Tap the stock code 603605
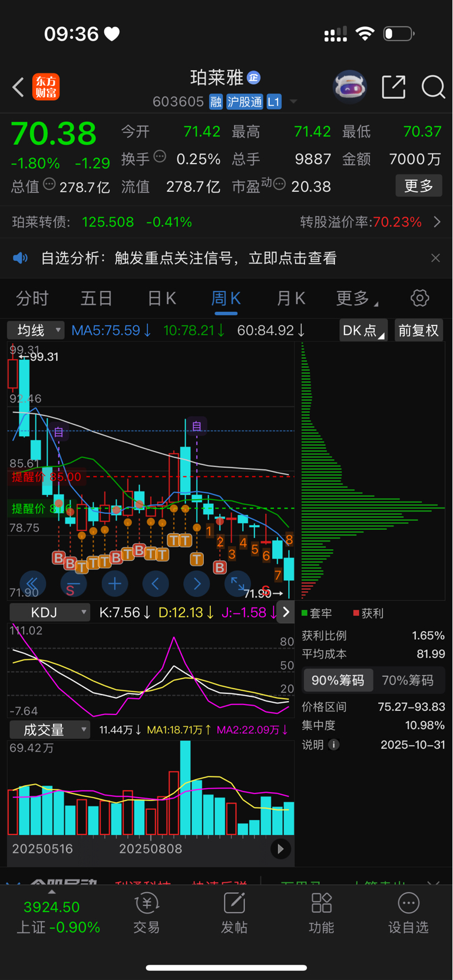This screenshot has height=980, width=453. point(178,102)
